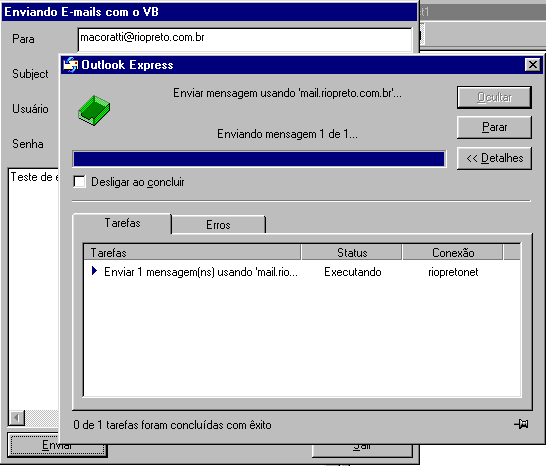Screen dimensions: 546x466
Task: Click the Senha label in VB window
Action: [28, 144]
